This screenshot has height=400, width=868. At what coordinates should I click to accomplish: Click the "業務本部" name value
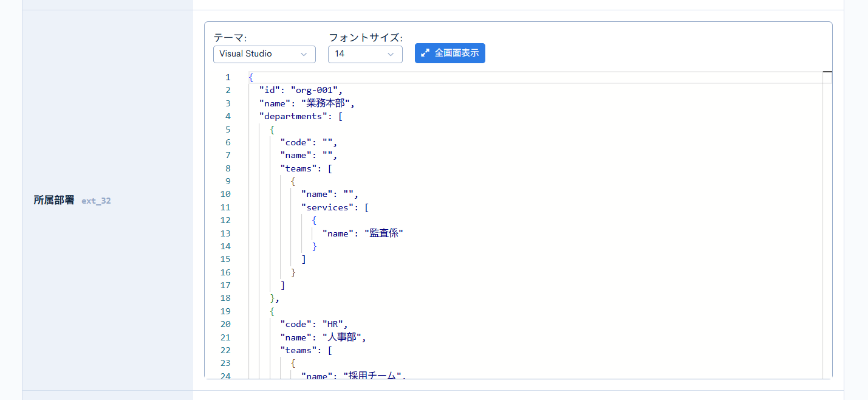coord(327,103)
